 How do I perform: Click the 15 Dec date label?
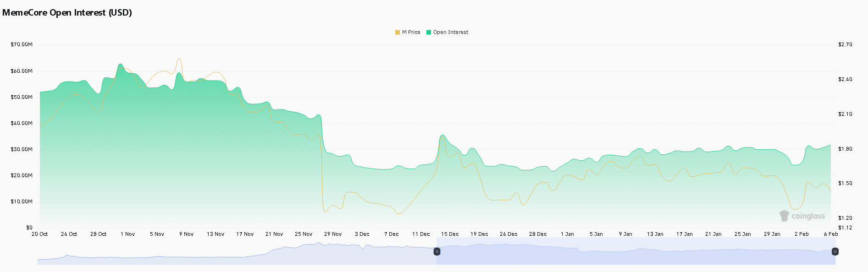pos(450,234)
